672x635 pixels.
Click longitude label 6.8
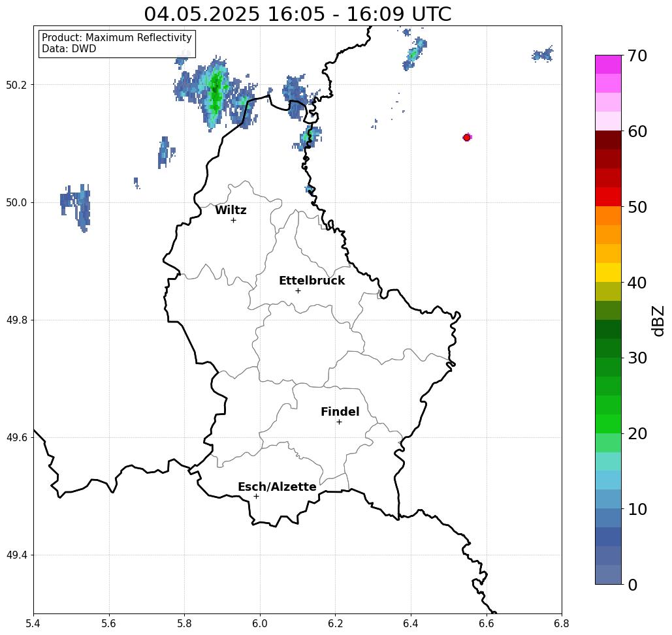pyautogui.click(x=562, y=623)
